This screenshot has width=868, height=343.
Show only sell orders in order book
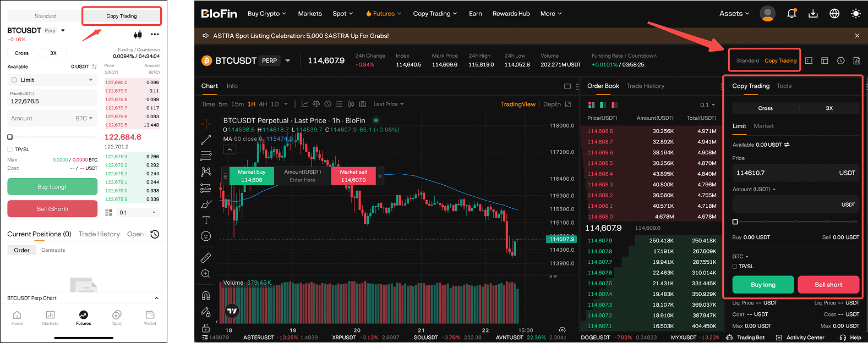tap(614, 105)
